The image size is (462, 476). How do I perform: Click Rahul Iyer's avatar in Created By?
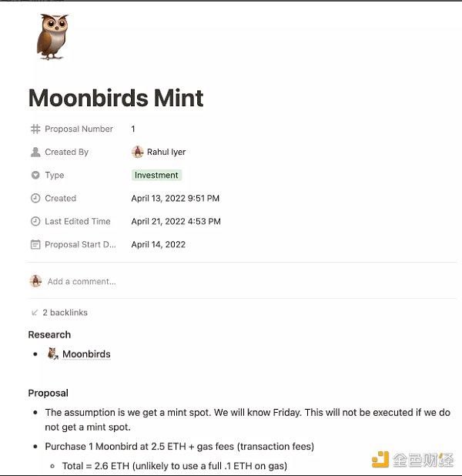pyautogui.click(x=138, y=153)
